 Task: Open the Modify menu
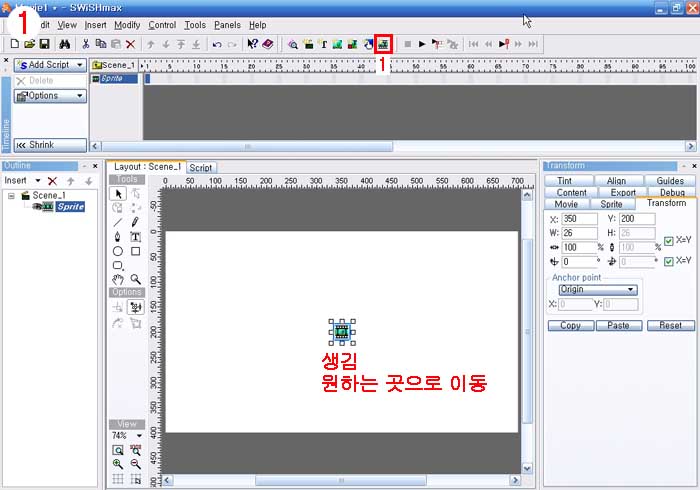click(127, 25)
